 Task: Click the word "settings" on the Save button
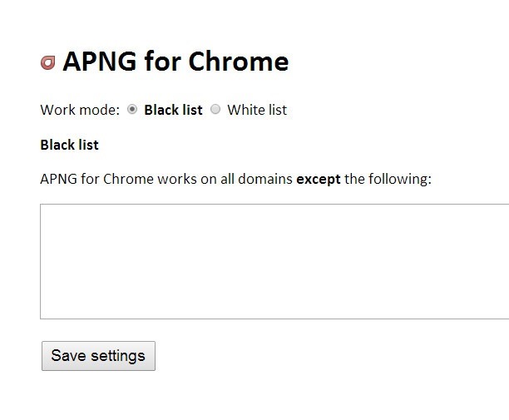click(x=117, y=356)
